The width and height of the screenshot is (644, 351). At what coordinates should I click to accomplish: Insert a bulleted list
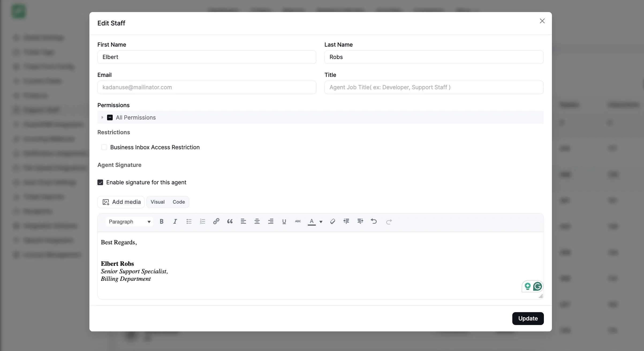point(189,222)
